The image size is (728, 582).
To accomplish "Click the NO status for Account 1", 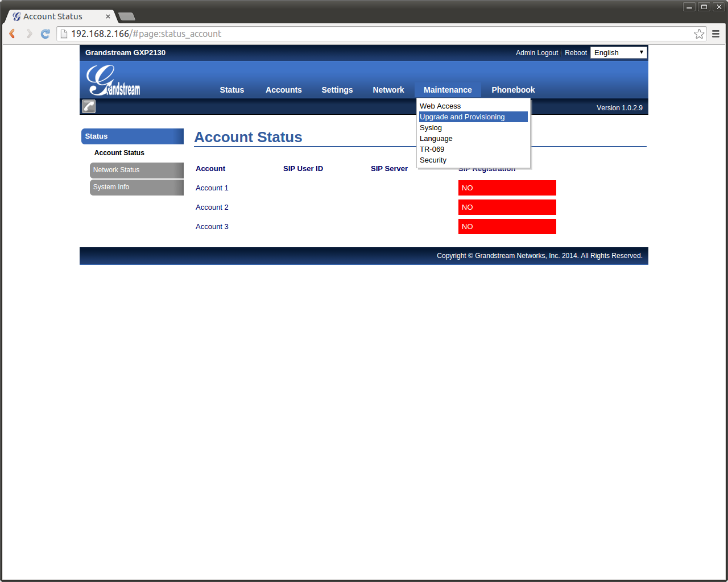I will 507,188.
